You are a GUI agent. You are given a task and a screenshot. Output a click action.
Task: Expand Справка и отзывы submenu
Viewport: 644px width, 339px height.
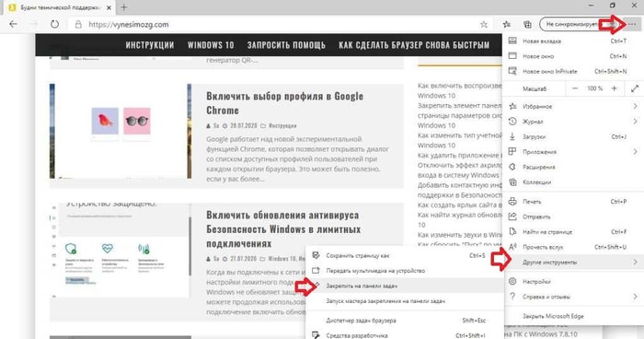[x=573, y=297]
